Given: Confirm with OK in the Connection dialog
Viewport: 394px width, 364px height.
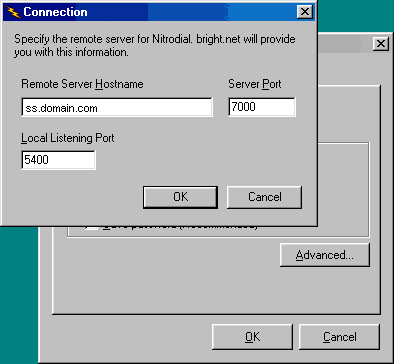Looking at the screenshot, I should [x=180, y=197].
